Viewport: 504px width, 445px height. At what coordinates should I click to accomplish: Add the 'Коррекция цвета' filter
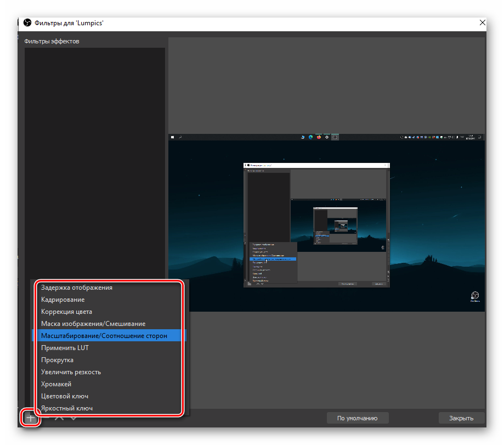pos(66,312)
